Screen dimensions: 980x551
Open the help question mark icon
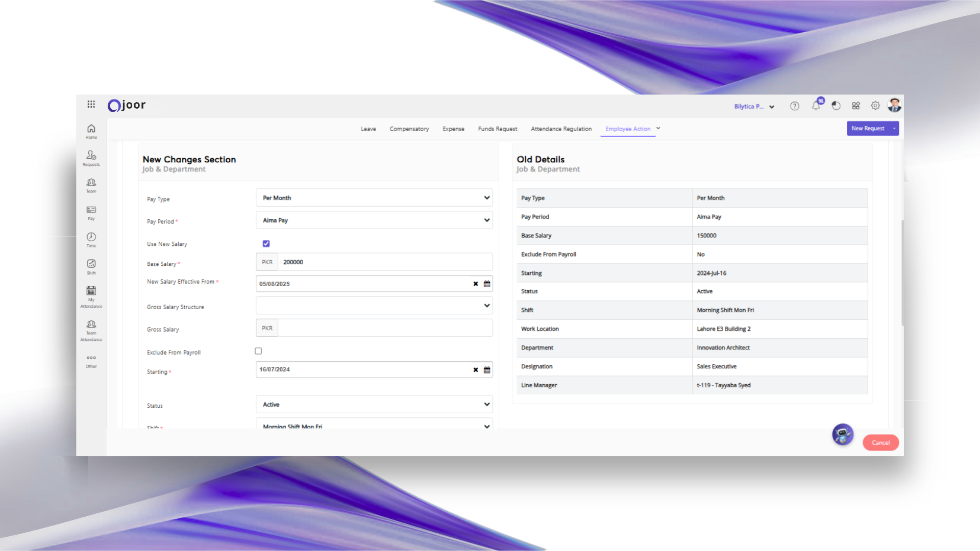795,106
